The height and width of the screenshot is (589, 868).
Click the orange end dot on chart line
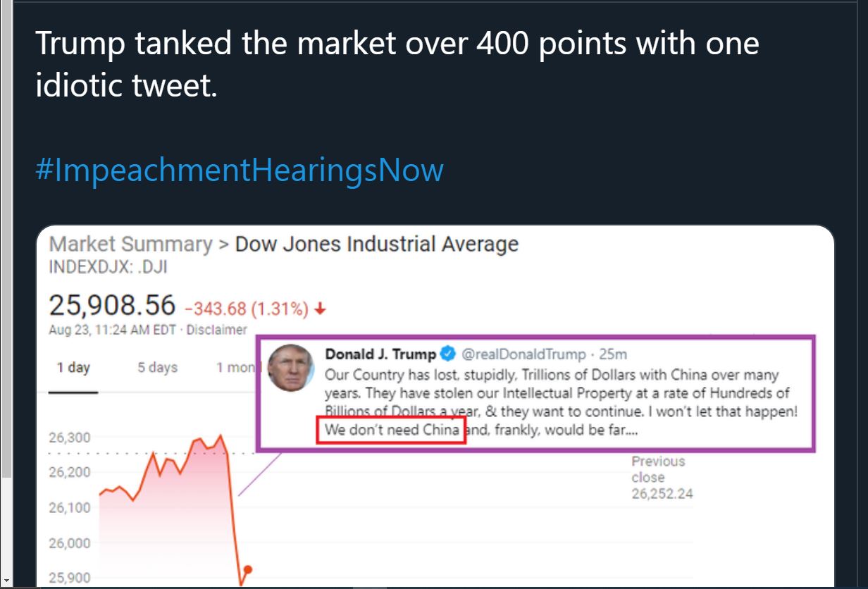247,569
